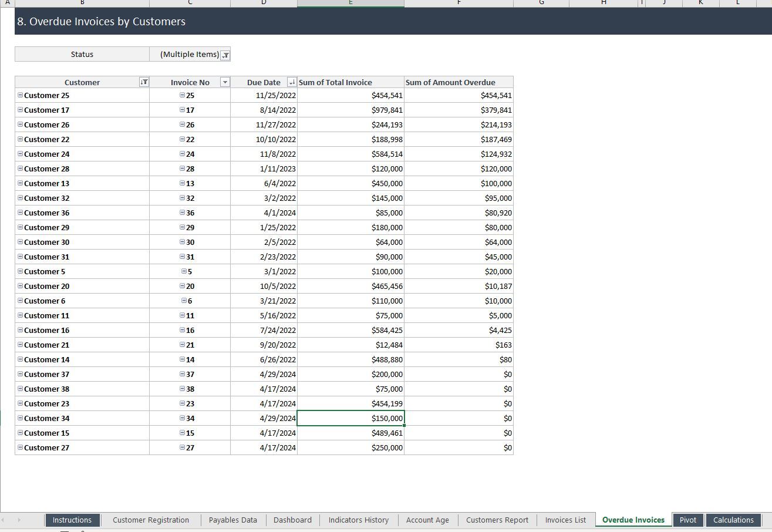This screenshot has width=772, height=532.
Task: Select overdue amount cell $454,541 for Customer 25
Action: (x=459, y=95)
